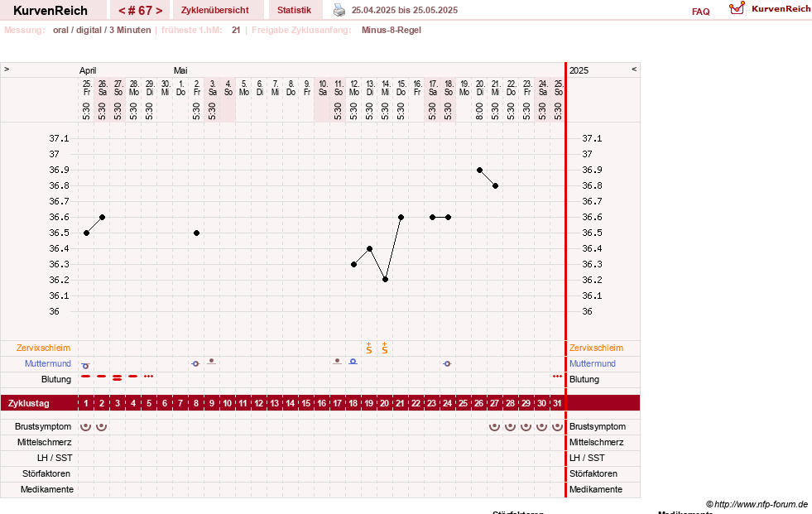Click the 36.5 temperature point on day 8
The image size is (812, 514).
(x=196, y=233)
